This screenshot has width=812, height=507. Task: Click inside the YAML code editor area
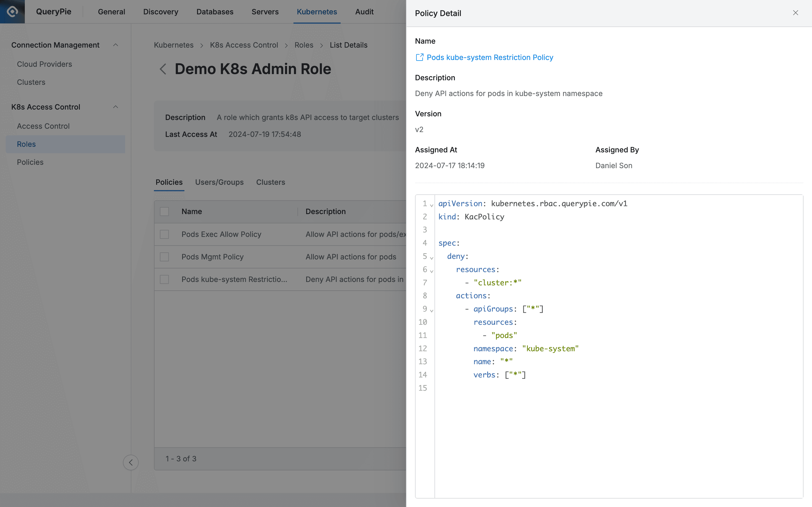coord(617,436)
